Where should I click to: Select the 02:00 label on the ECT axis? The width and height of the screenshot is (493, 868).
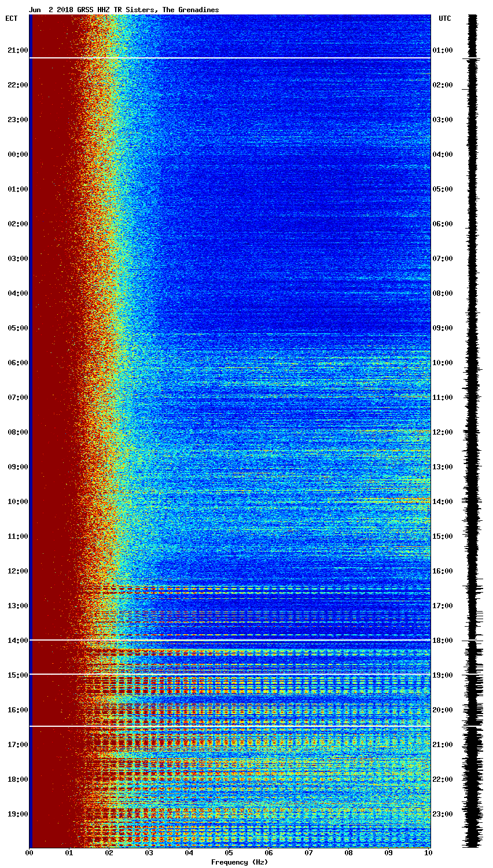coord(18,224)
